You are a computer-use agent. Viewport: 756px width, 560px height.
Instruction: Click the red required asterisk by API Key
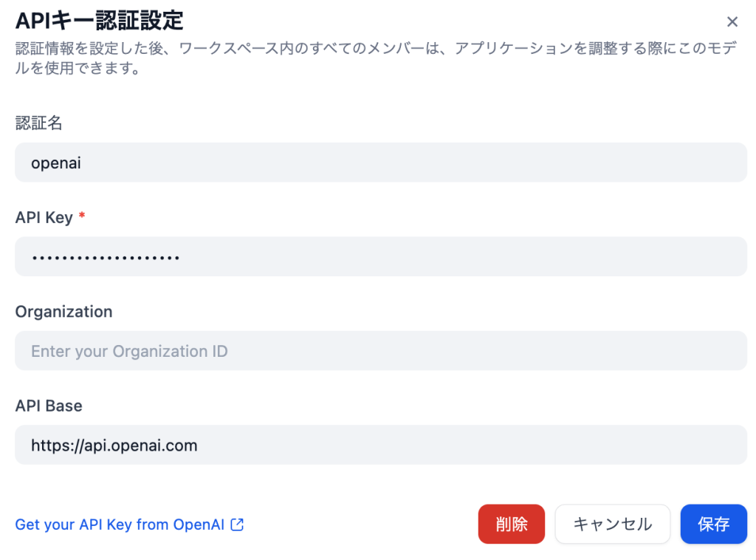(82, 217)
